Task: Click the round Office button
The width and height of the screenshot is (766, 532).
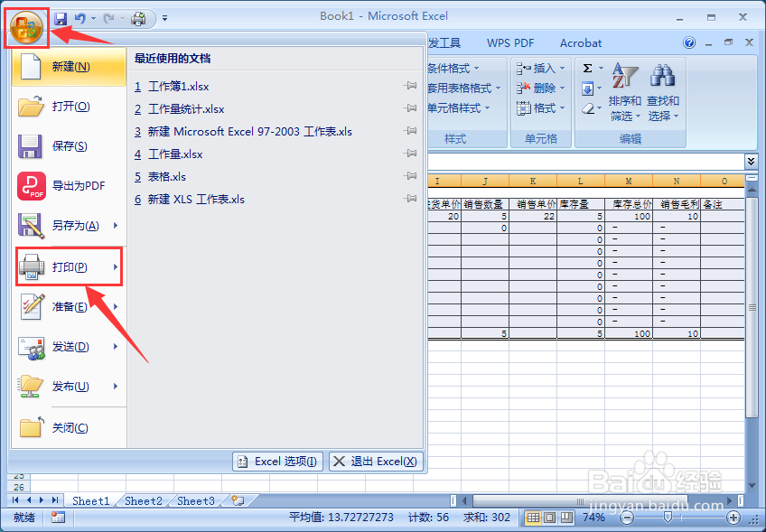Action: (27, 27)
